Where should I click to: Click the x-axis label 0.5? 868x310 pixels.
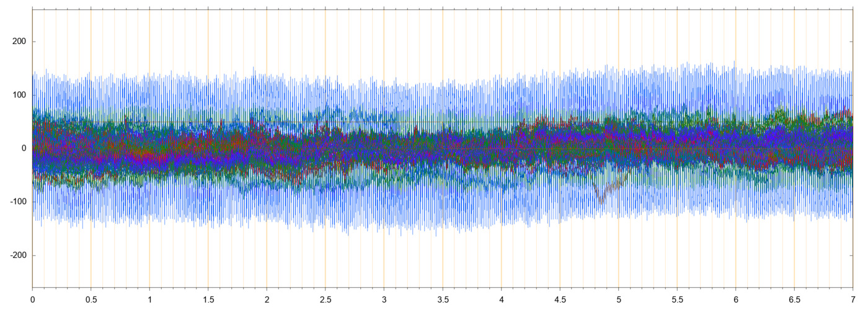(91, 299)
